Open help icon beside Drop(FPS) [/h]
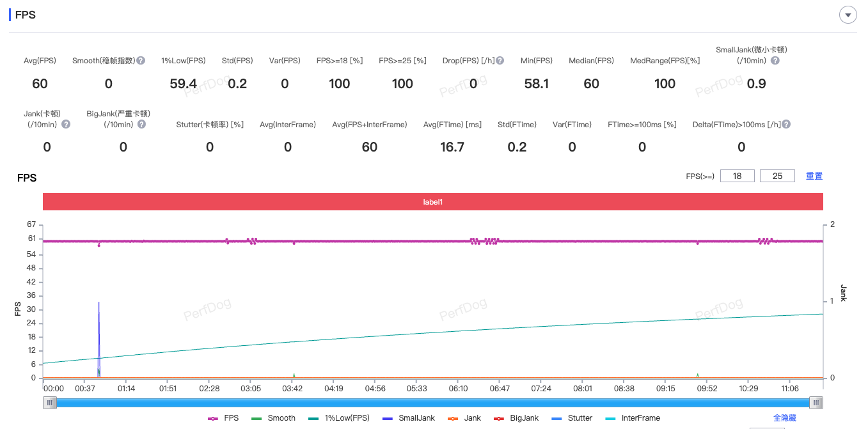This screenshot has height=429, width=868. tap(500, 61)
